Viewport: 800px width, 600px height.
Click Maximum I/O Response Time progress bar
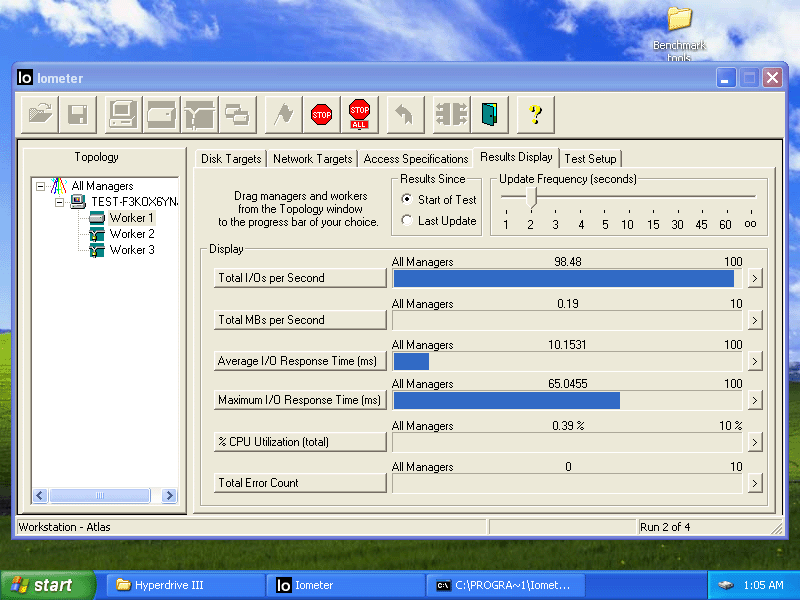click(567, 401)
